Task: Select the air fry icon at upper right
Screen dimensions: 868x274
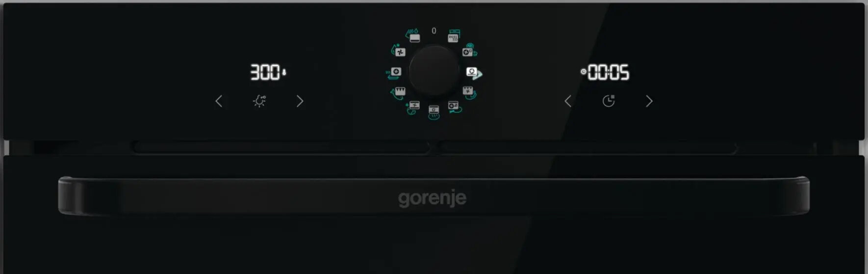Action: (469, 50)
